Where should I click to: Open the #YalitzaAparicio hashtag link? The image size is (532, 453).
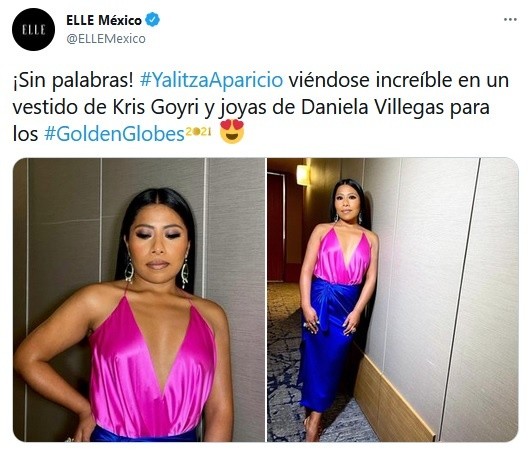[x=211, y=80]
